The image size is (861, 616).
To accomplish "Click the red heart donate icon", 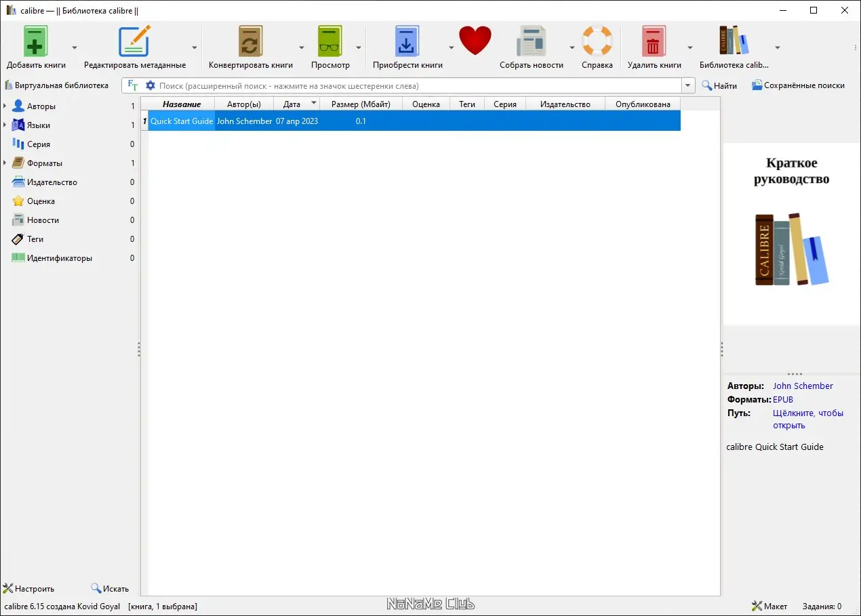I will tap(475, 41).
